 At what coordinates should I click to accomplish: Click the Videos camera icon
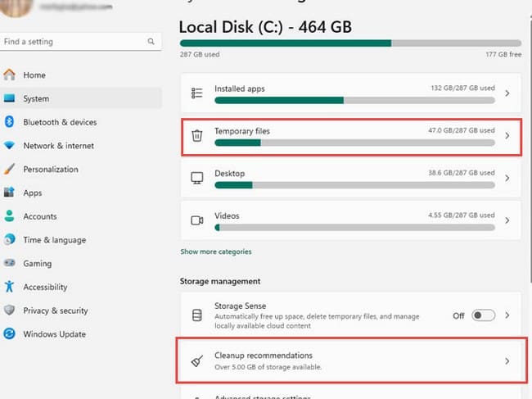pyautogui.click(x=196, y=220)
